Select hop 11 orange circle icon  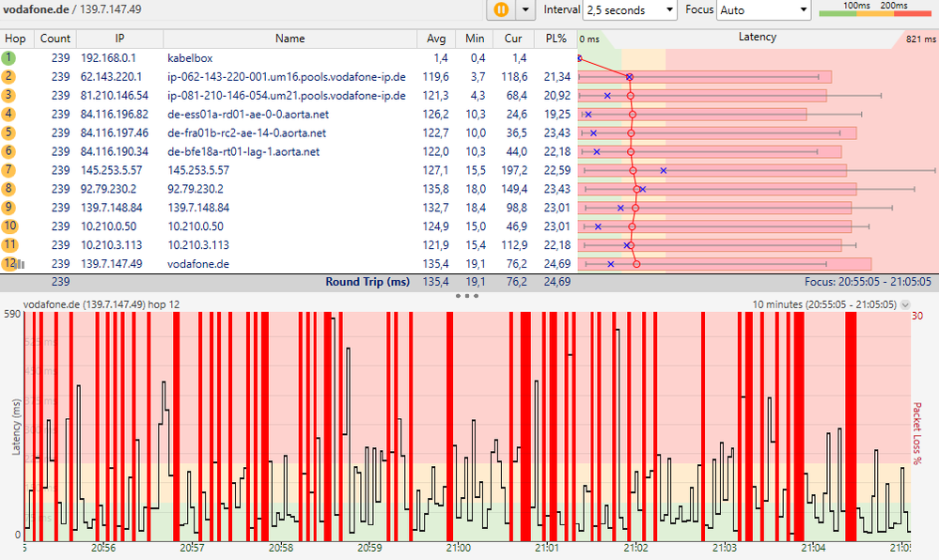tap(9, 245)
